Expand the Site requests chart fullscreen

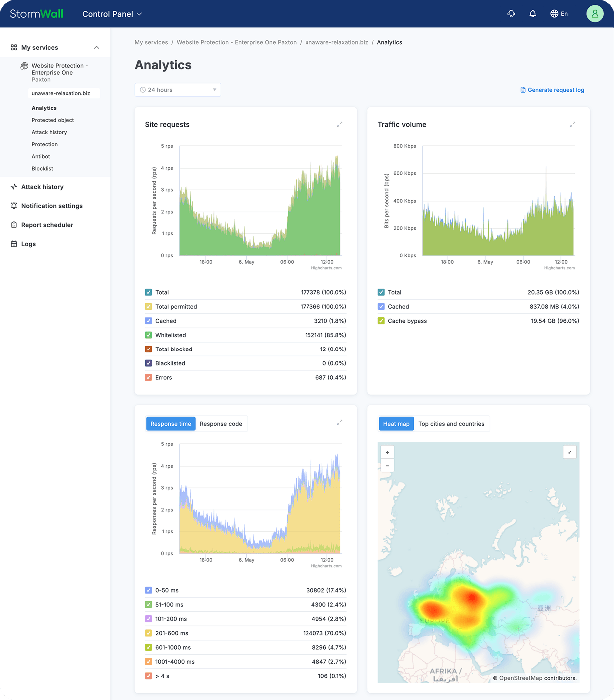point(339,124)
